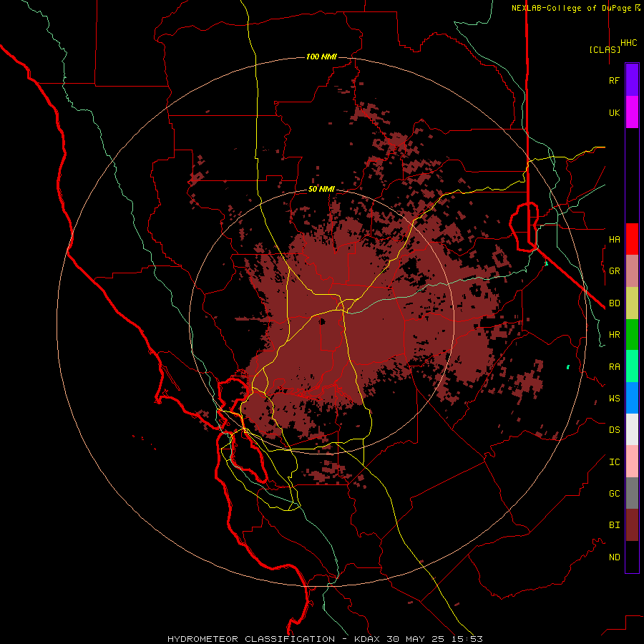
Task: Click the DS legend label
Action: coord(614,429)
